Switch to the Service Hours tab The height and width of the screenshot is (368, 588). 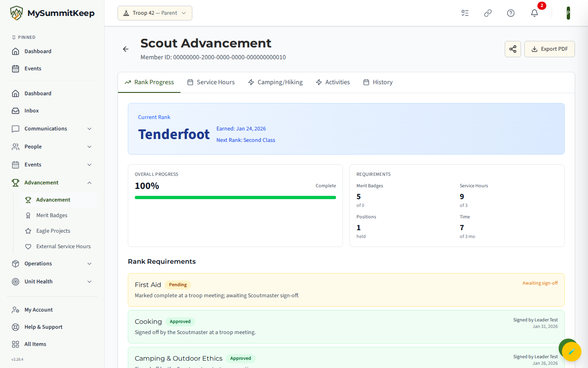(x=211, y=82)
